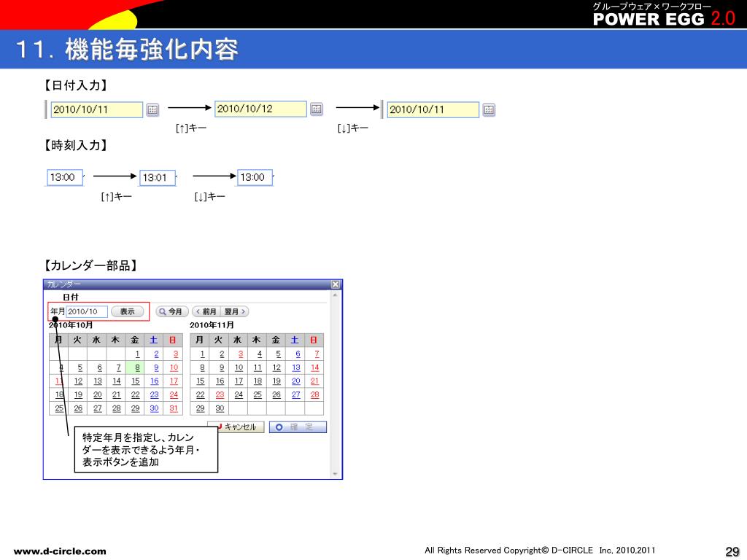
Task: Select November 3 holiday date
Action: click(241, 354)
